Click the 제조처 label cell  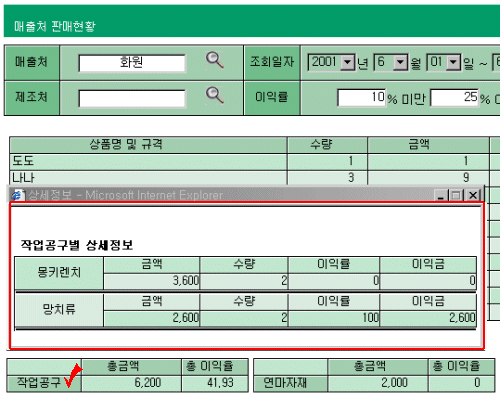point(32,98)
